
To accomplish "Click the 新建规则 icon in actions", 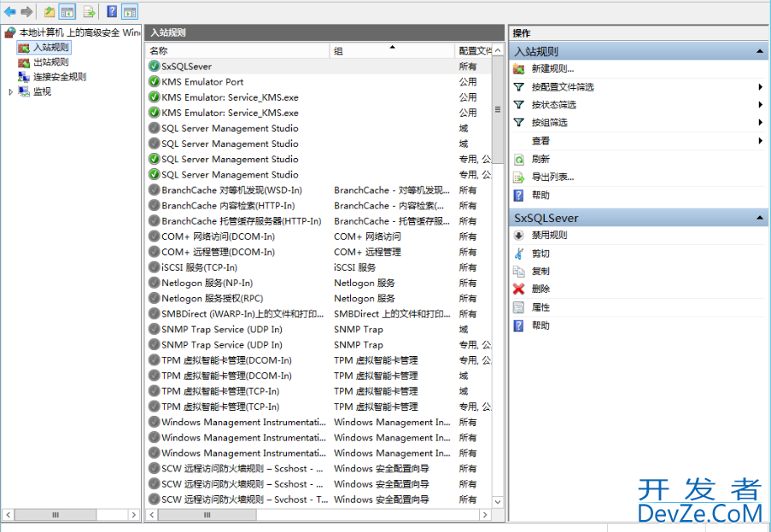I will click(519, 69).
